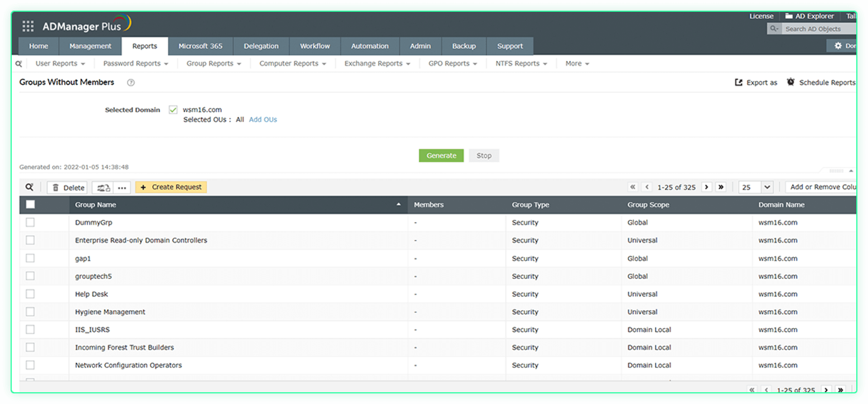Open the Backup tab
Viewport: 868px width, 404px height.
pyautogui.click(x=464, y=46)
